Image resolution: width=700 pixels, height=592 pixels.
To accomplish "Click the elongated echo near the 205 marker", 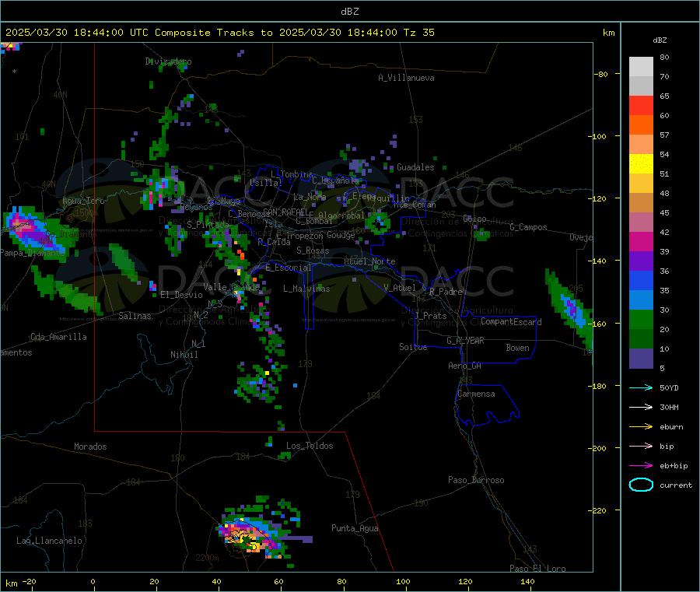I will (x=569, y=308).
